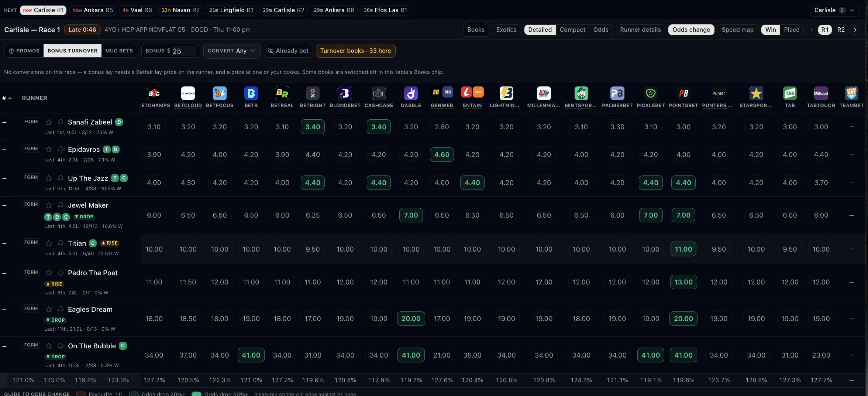
Task: Toggle the Speed map view
Action: 737,30
